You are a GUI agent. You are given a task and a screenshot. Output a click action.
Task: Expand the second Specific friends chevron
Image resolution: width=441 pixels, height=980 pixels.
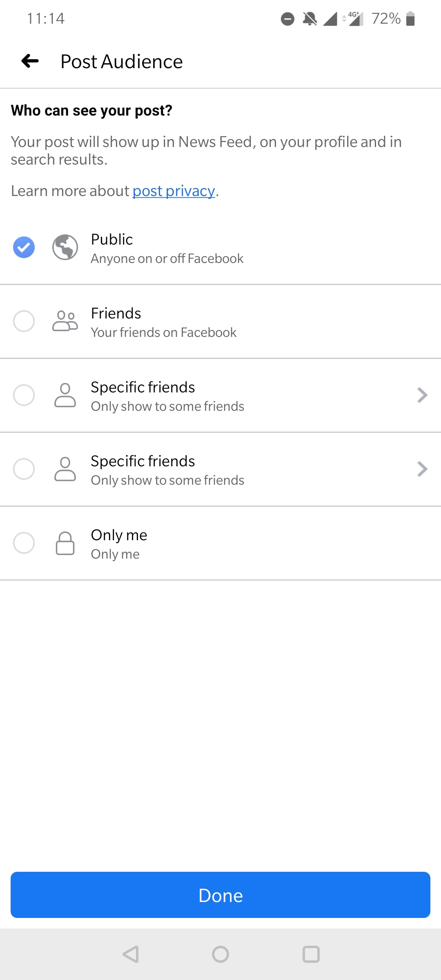click(x=422, y=469)
